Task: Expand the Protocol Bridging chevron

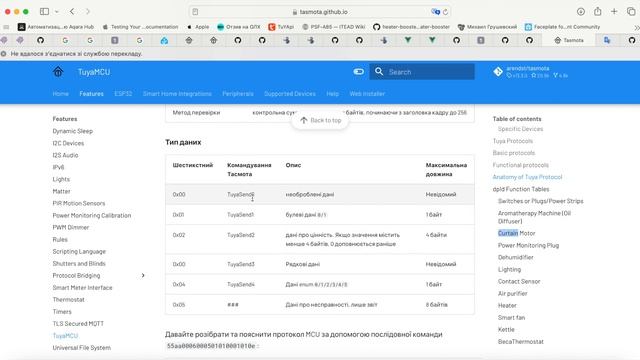Action: 143,276
